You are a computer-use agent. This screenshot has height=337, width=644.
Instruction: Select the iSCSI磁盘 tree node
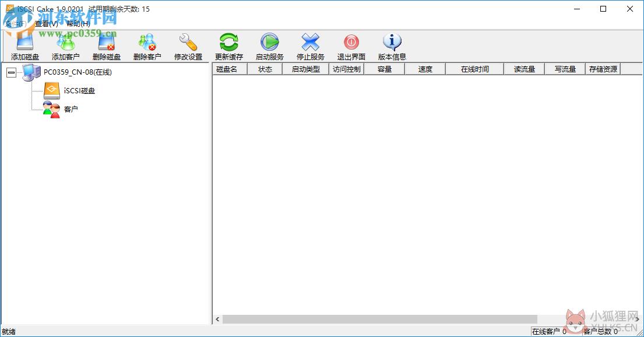79,91
